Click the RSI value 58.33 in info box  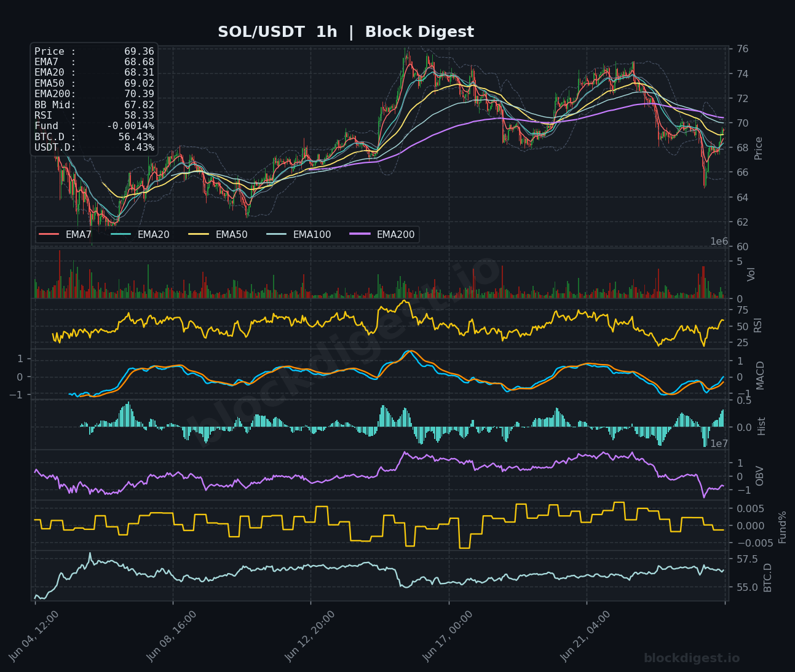(x=139, y=116)
